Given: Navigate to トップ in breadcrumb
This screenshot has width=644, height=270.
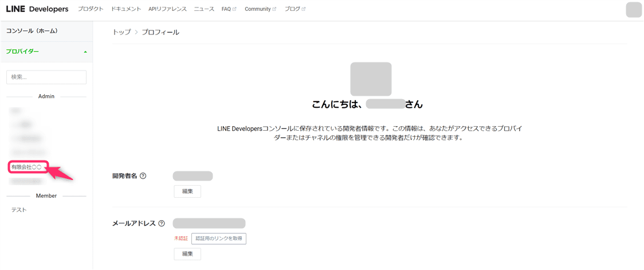Looking at the screenshot, I should (121, 32).
